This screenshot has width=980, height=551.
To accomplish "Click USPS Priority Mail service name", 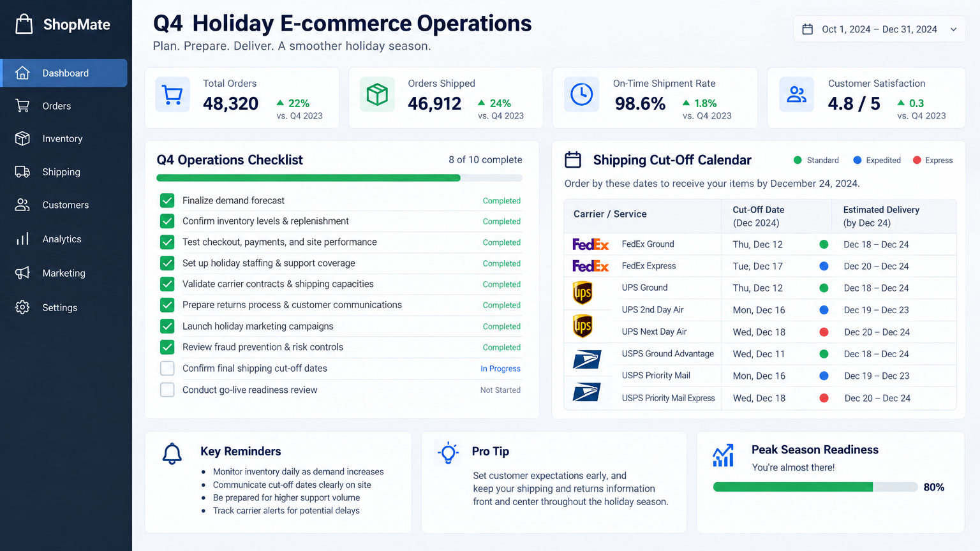I will click(656, 376).
